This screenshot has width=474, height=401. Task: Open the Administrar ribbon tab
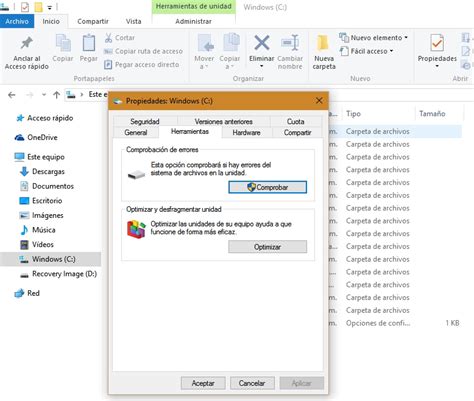pos(193,21)
